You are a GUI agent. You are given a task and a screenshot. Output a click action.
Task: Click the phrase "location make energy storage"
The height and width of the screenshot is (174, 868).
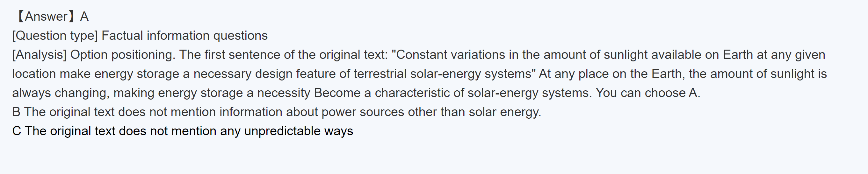click(95, 74)
